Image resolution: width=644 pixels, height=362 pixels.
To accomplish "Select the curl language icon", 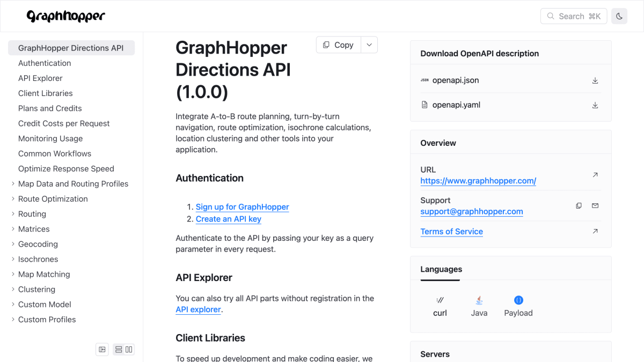I will point(440,300).
